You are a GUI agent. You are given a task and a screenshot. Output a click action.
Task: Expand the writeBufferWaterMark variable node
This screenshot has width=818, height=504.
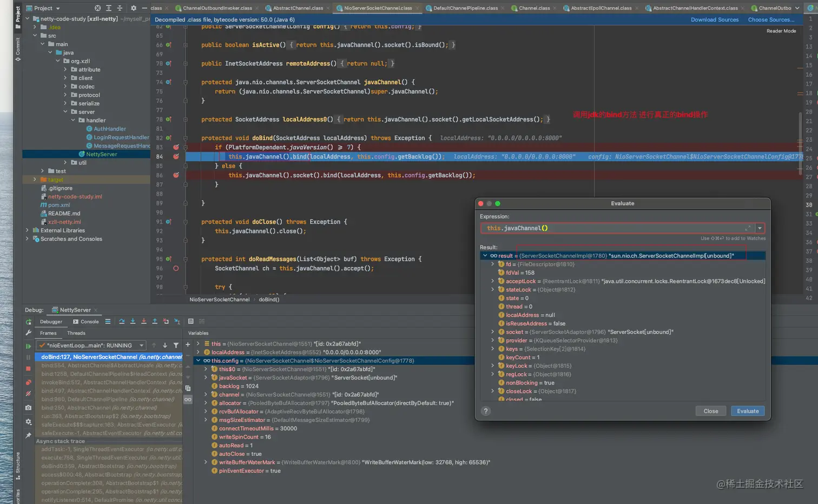click(206, 462)
